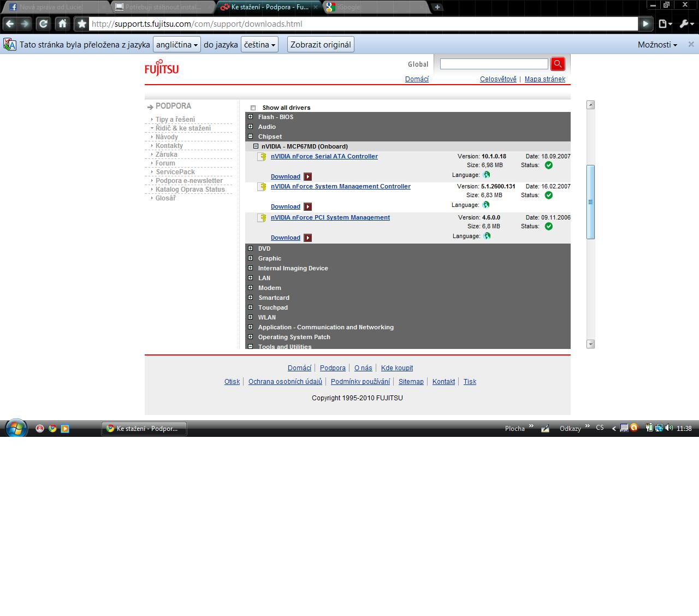Click the volume speaker icon in system tray
The width and height of the screenshot is (699, 616).
click(669, 428)
